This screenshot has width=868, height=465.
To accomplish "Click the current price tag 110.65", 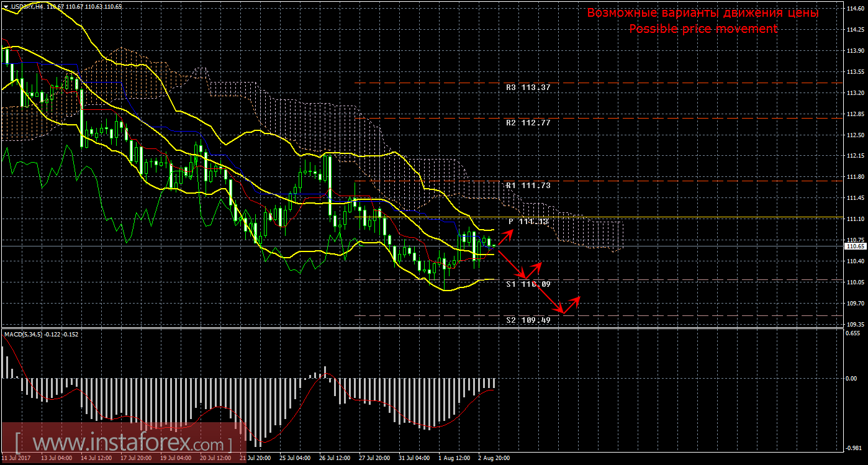I will [855, 246].
